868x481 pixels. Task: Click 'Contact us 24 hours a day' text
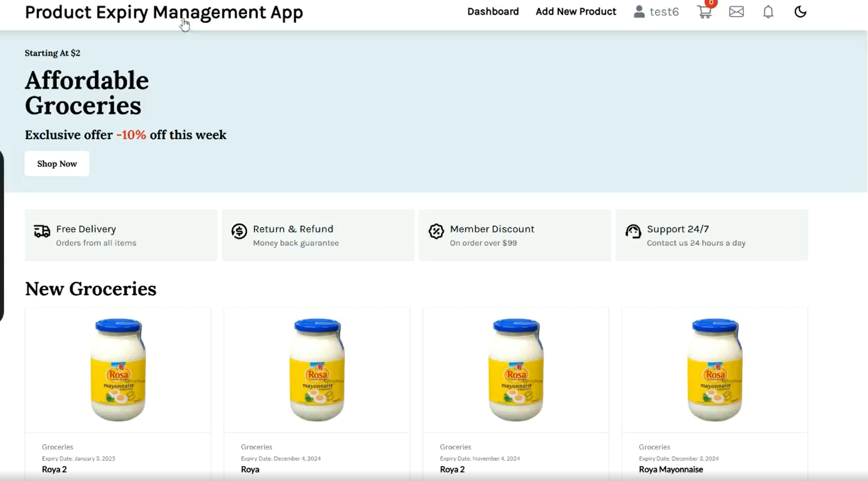click(x=696, y=243)
